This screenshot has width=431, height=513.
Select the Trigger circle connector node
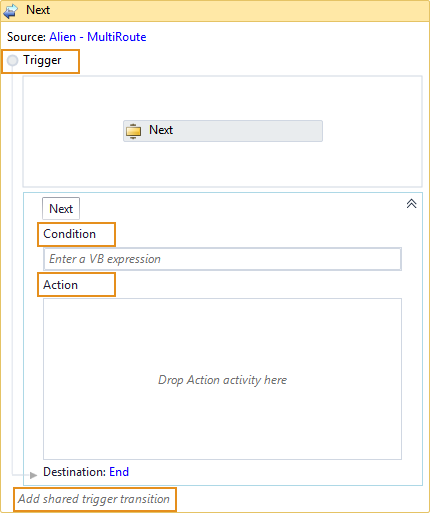13,61
